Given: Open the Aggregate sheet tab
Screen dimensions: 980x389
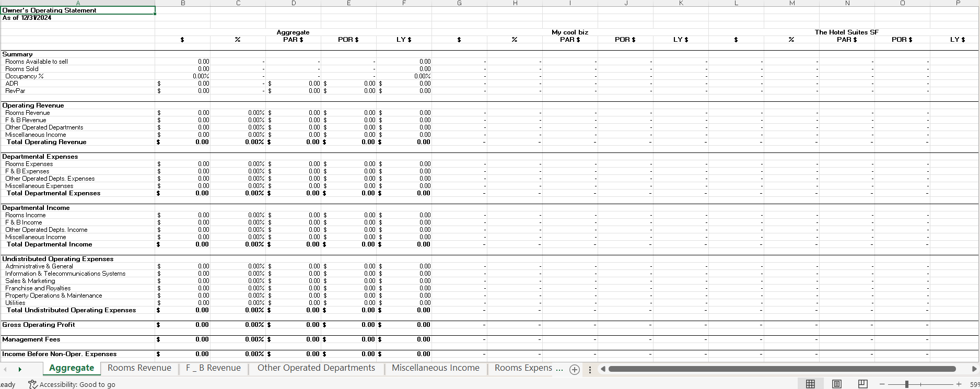Looking at the screenshot, I should (x=72, y=368).
